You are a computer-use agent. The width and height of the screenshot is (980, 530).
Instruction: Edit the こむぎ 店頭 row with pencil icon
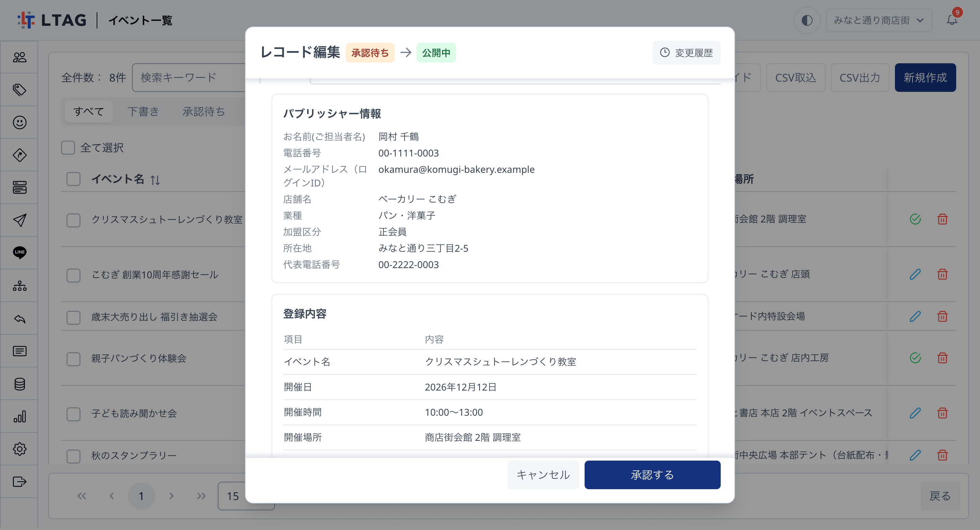(x=915, y=274)
